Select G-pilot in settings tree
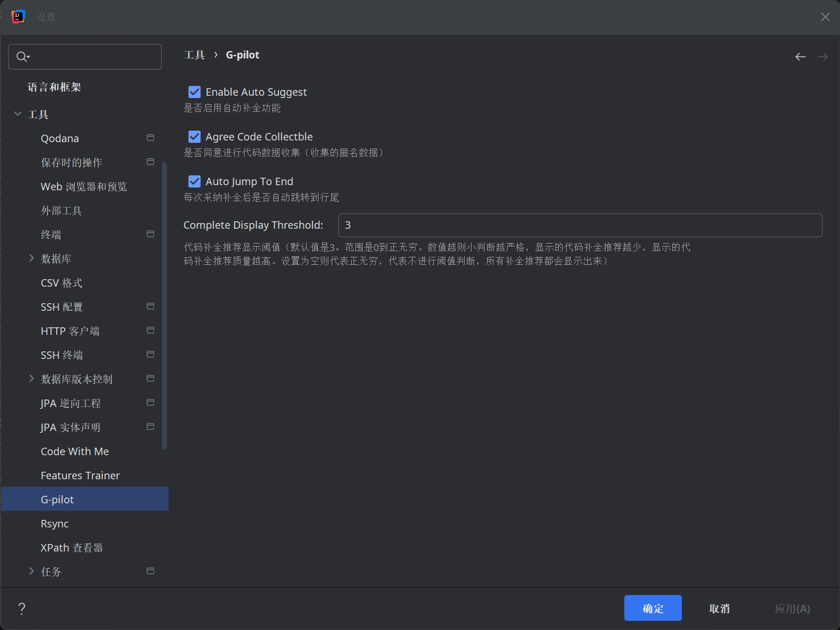The height and width of the screenshot is (630, 840). [85, 499]
